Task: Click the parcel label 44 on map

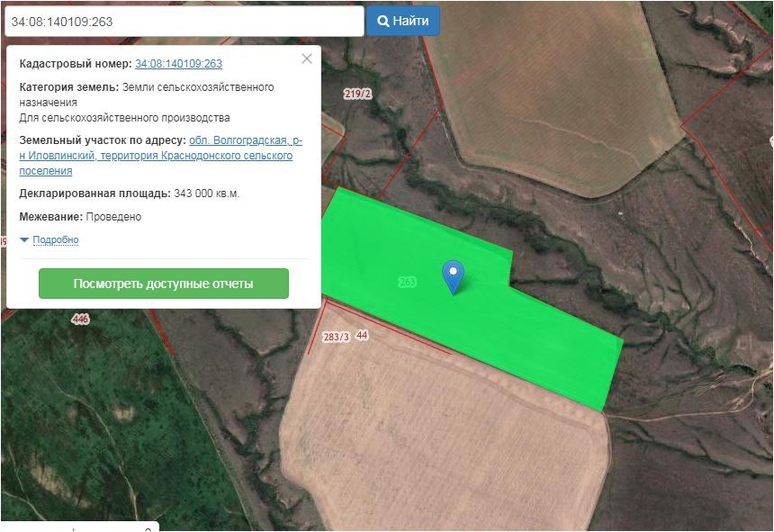Action: click(x=362, y=335)
